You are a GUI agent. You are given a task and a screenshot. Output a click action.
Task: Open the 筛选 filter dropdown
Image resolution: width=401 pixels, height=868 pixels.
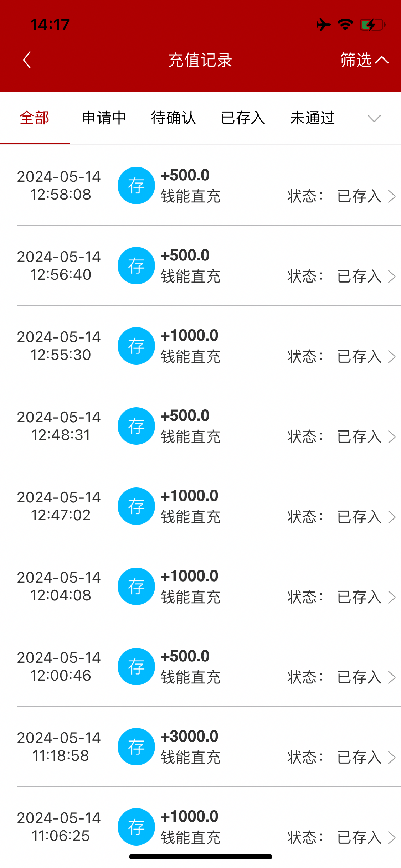[x=364, y=60]
